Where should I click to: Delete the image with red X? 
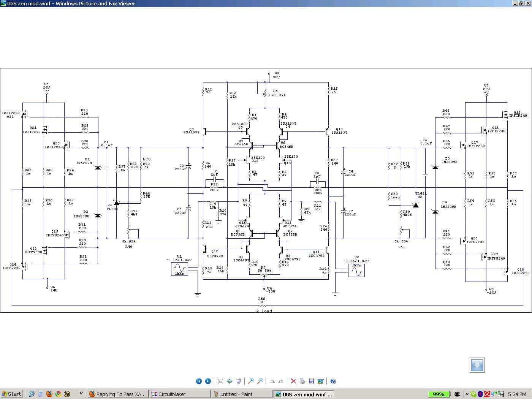click(x=293, y=381)
